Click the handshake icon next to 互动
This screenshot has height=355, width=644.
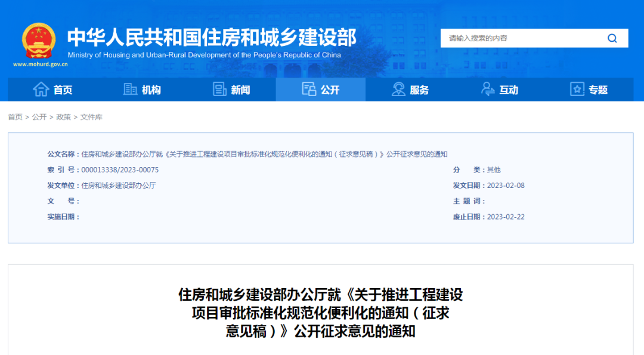tap(487, 89)
